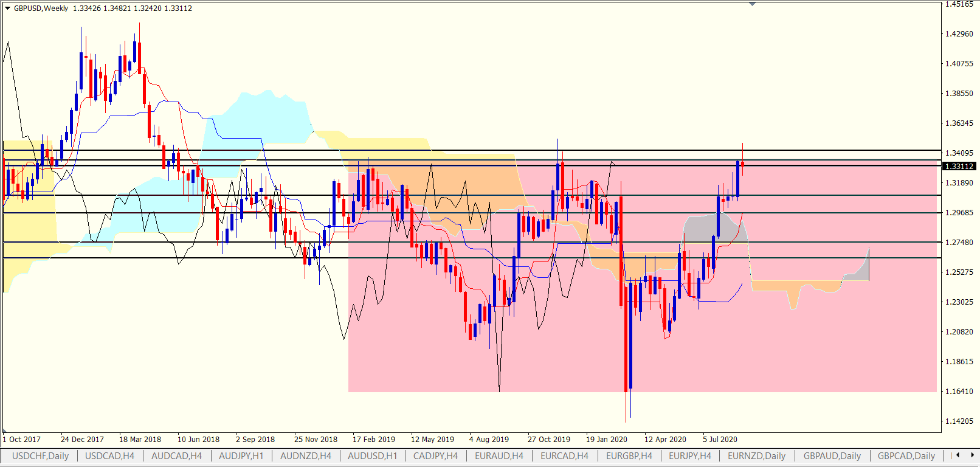
Task: Show the EURAUD,H4 chart tab
Action: coord(499,456)
